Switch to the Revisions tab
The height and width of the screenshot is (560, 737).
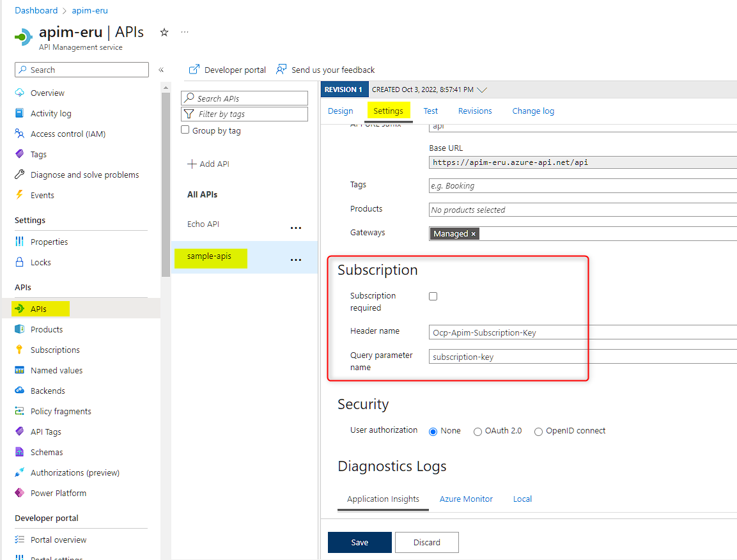(x=475, y=111)
